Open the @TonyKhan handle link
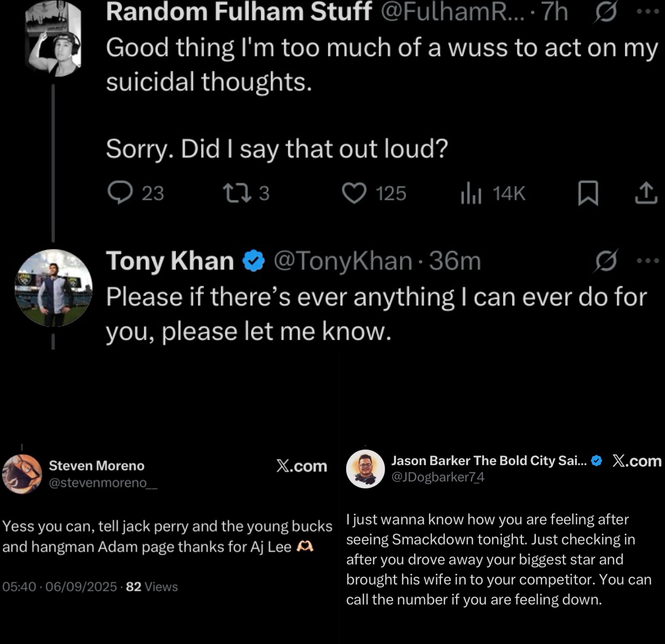 point(343,261)
